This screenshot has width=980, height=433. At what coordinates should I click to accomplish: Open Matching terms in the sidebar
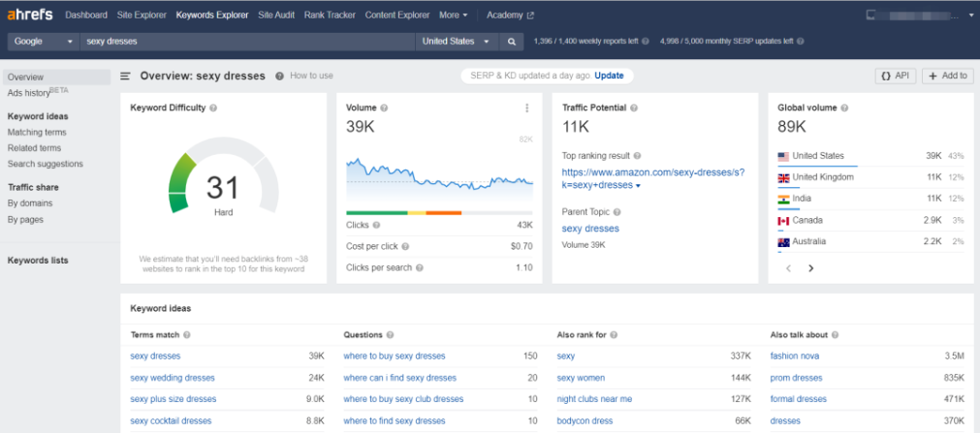37,133
